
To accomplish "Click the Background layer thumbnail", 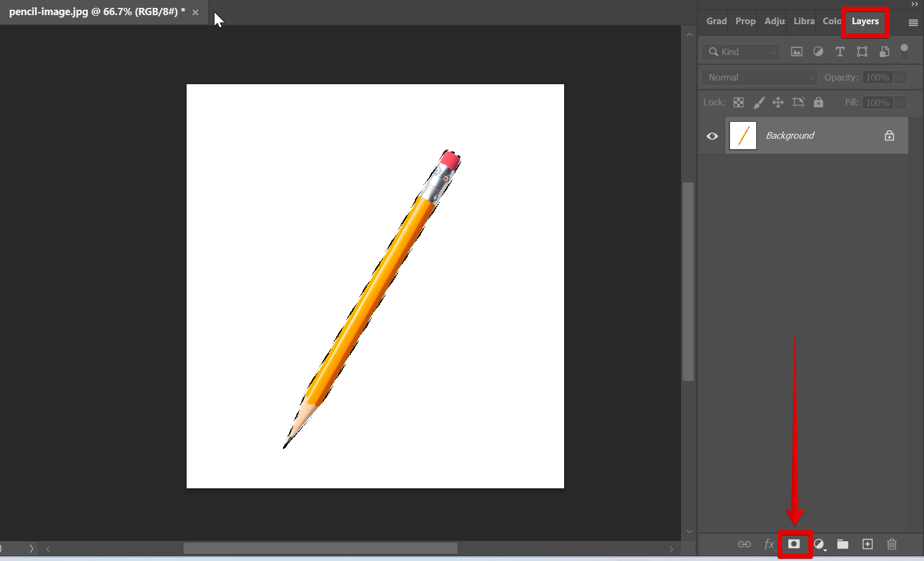I will click(x=743, y=136).
